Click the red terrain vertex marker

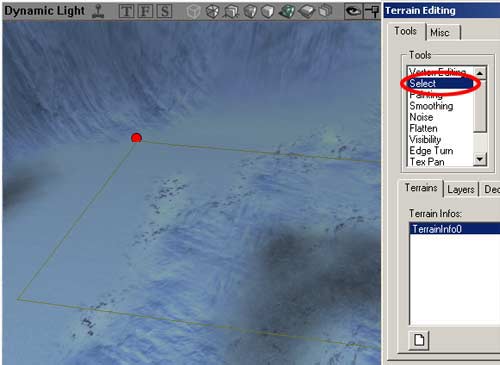click(136, 138)
